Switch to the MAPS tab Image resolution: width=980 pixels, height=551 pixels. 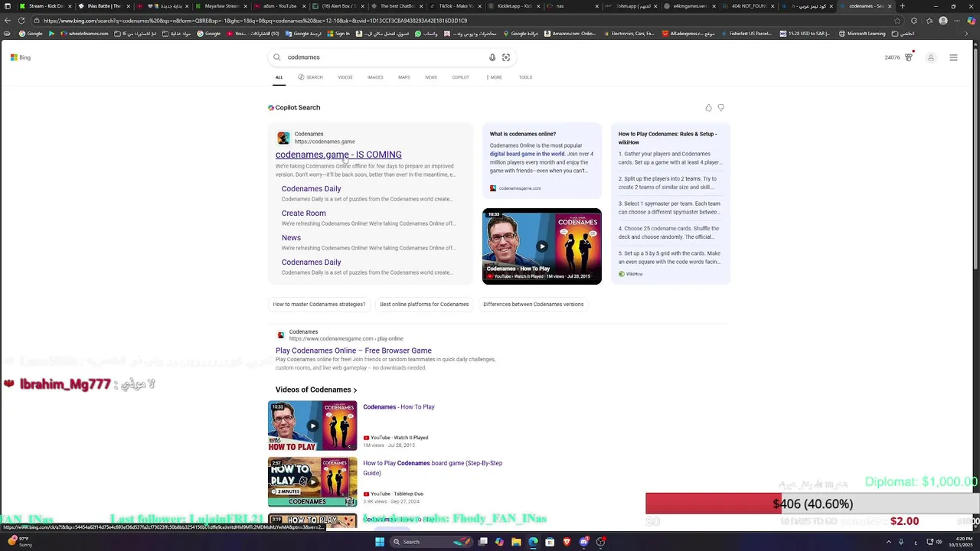pyautogui.click(x=403, y=77)
